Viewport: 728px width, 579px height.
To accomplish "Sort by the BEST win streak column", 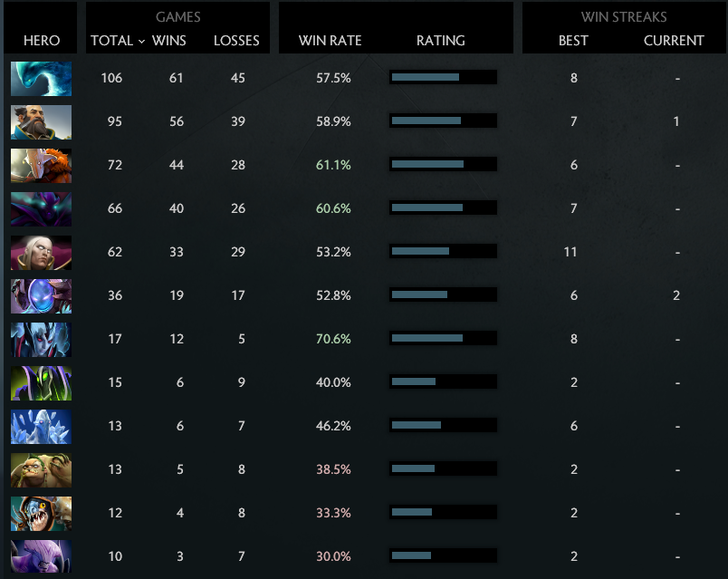I will (x=573, y=40).
